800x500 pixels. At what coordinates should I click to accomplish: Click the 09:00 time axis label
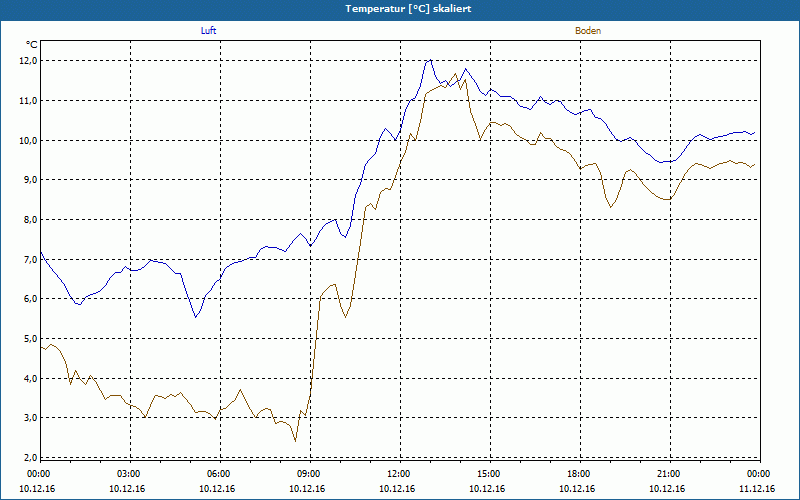click(x=310, y=474)
